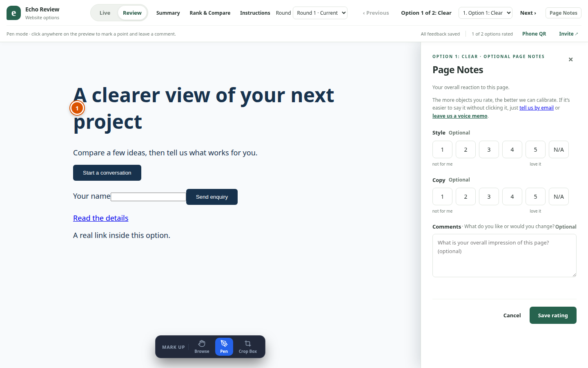Image resolution: width=588 pixels, height=368 pixels.
Task: Open the Instructions tab
Action: [255, 13]
